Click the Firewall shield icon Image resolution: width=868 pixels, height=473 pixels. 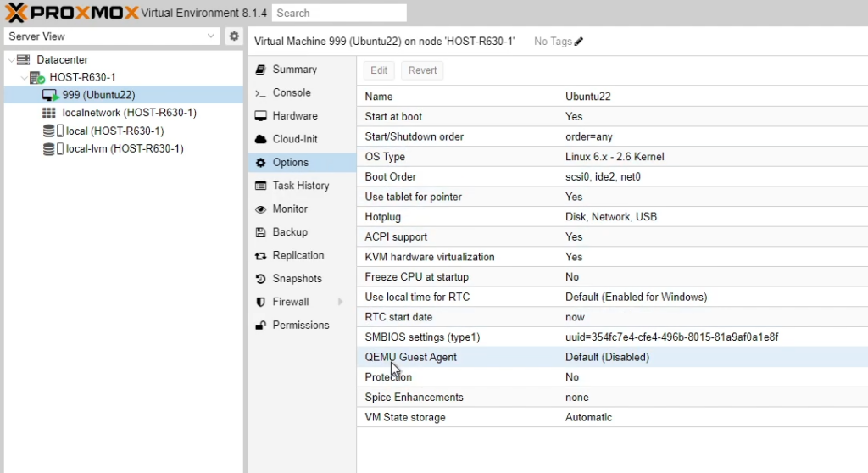point(260,303)
